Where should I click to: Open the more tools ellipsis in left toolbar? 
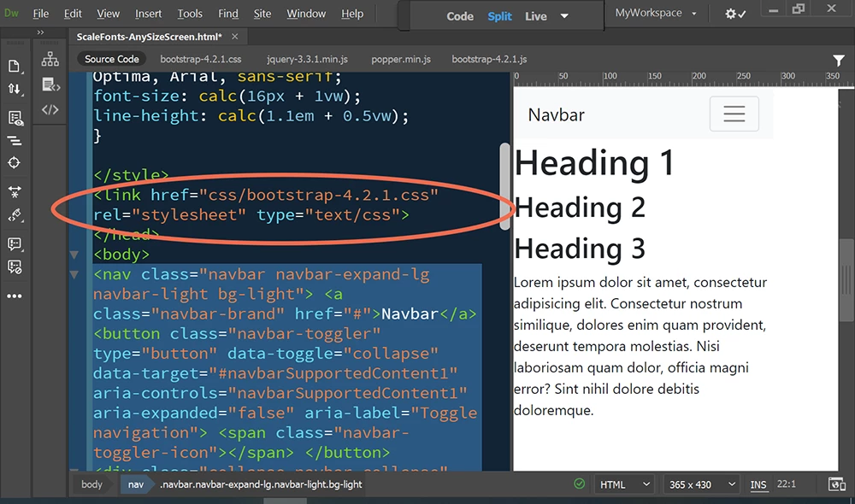click(x=15, y=296)
